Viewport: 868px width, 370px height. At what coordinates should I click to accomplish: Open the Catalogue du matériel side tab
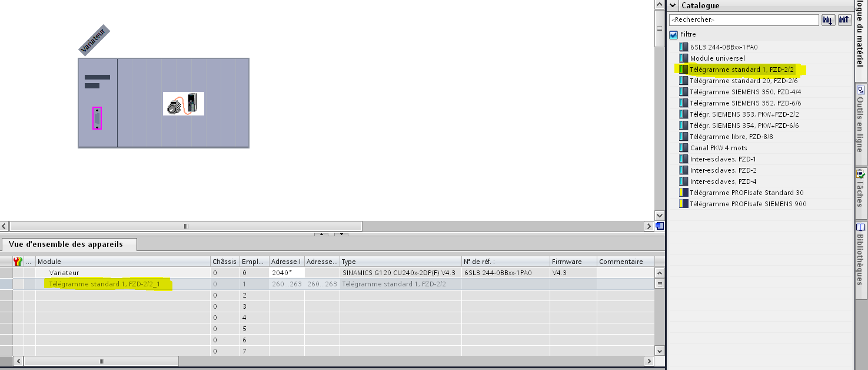point(861,40)
